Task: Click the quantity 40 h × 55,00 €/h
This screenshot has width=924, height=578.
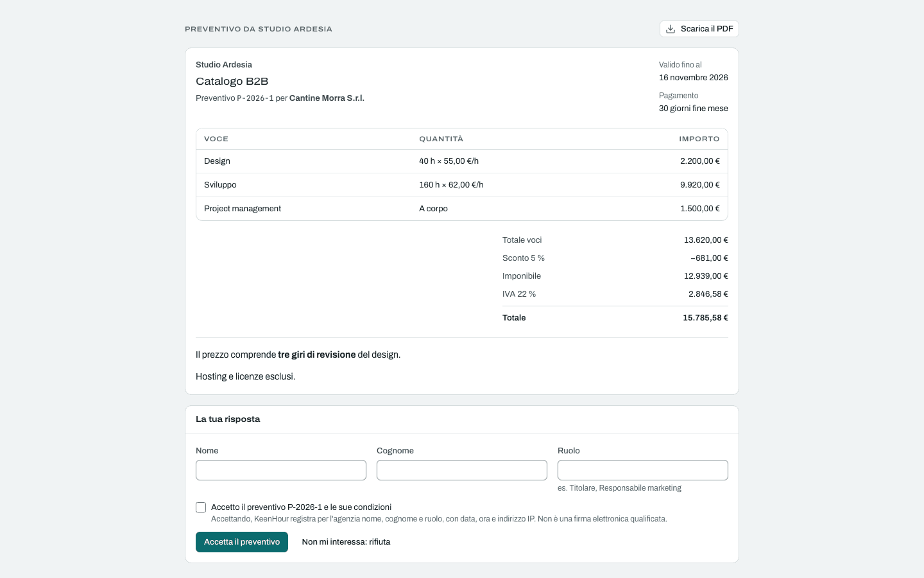Action: coord(449,161)
